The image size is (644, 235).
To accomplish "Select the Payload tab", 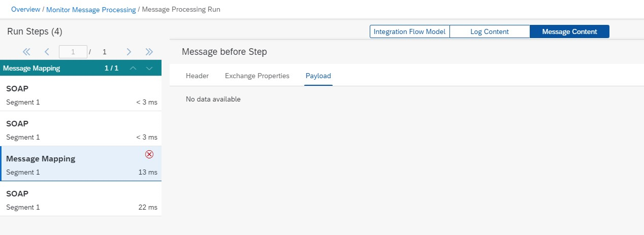I will pos(318,76).
